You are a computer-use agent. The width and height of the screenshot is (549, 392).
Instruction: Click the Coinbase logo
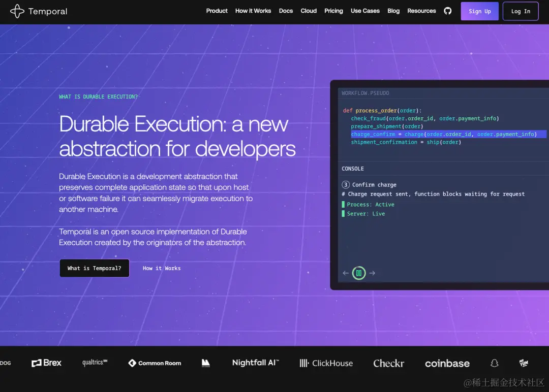(x=447, y=364)
